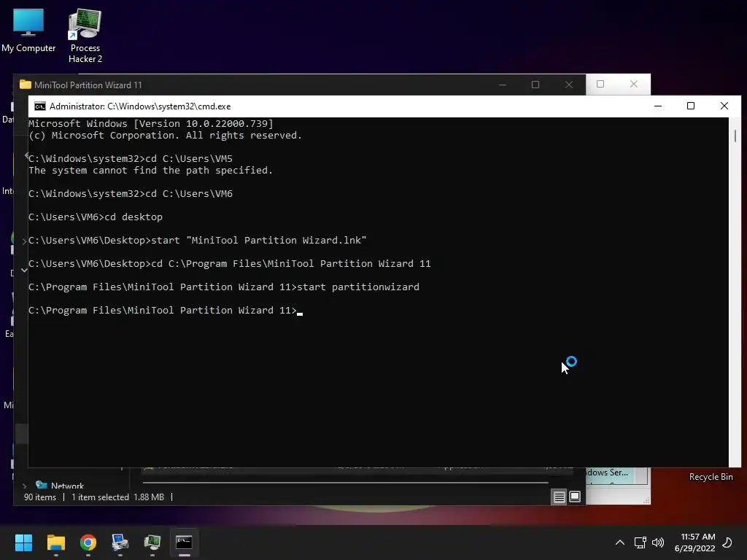Maximize the white background window
The width and height of the screenshot is (747, 560).
[x=600, y=84]
